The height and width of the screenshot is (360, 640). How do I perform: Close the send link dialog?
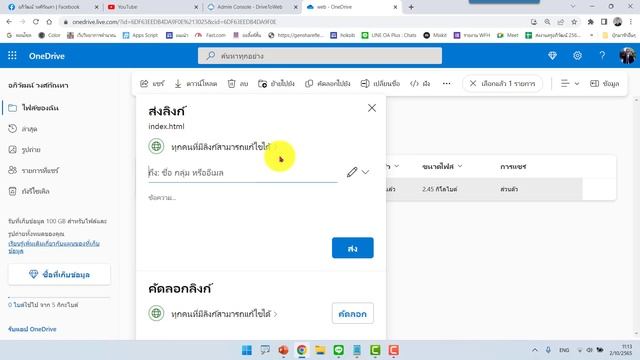point(372,108)
